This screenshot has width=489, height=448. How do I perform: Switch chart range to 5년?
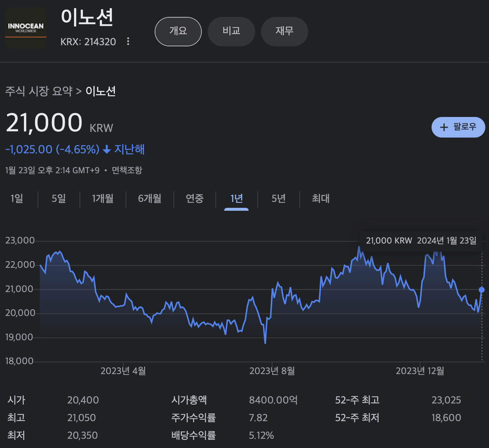pyautogui.click(x=279, y=199)
